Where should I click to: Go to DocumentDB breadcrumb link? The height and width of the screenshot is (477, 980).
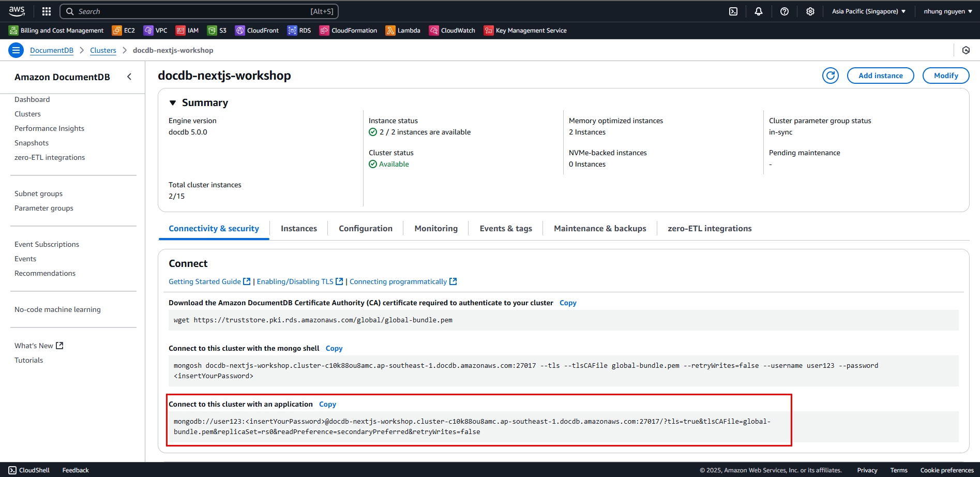(52, 50)
